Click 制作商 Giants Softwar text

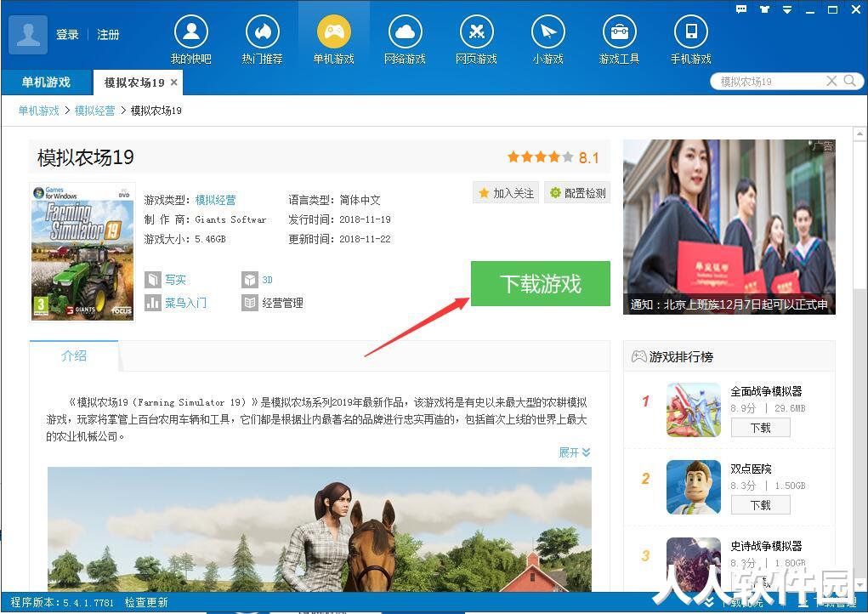pyautogui.click(x=206, y=219)
